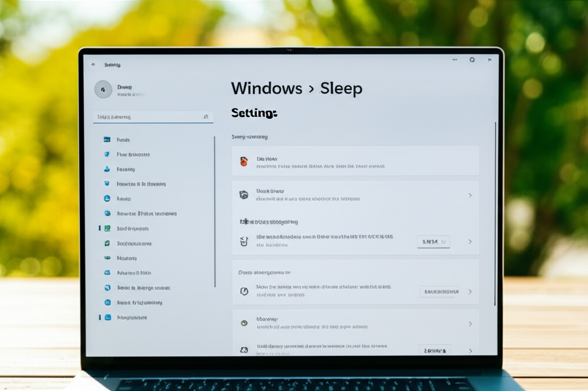Click the main panel's vertical scrollbar
Image resolution: width=588 pixels, height=391 pixels.
[x=495, y=212]
